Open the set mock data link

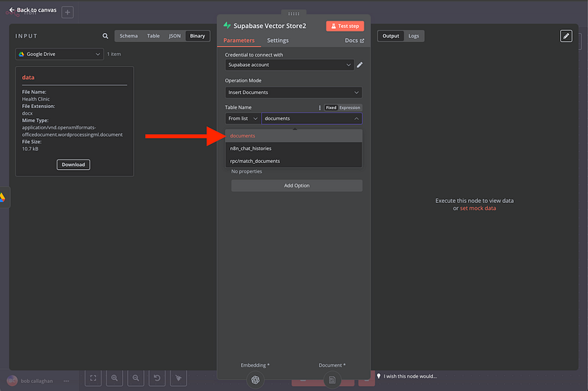(x=478, y=209)
